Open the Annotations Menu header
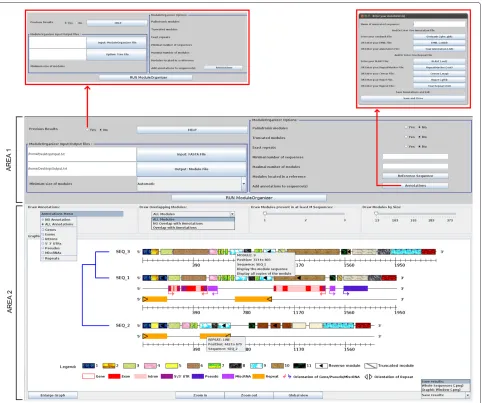The height and width of the screenshot is (403, 483). pyautogui.click(x=82, y=214)
